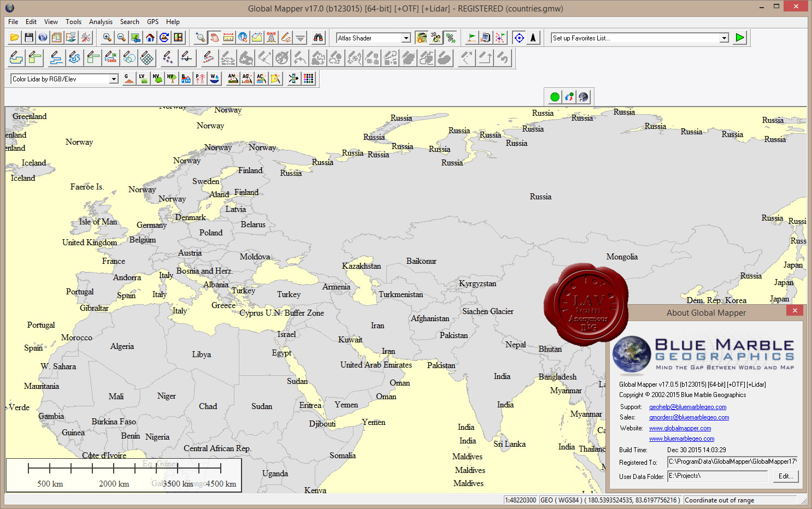
Task: Select the Digitizer pencil tool
Action: 286,38
